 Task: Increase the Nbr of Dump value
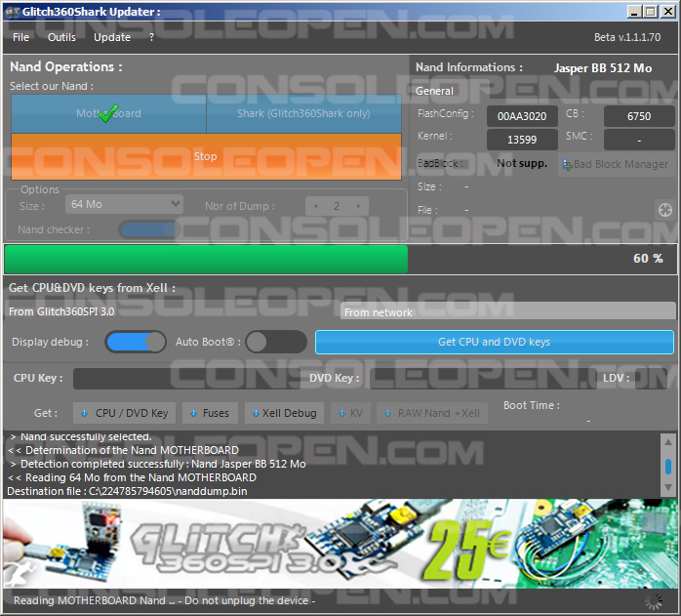tap(360, 206)
